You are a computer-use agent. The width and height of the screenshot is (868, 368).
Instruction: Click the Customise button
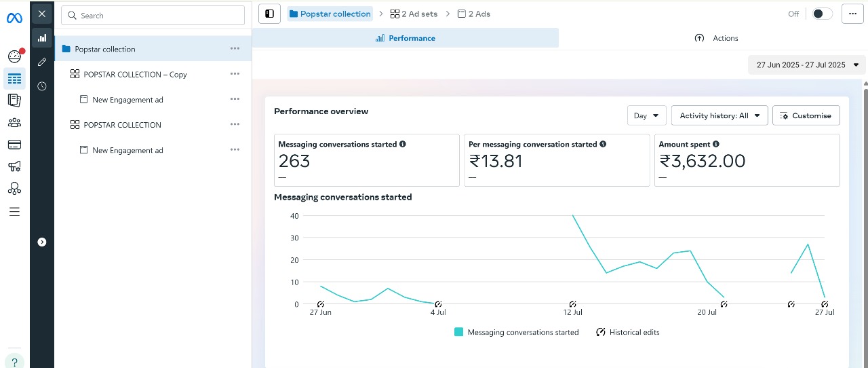(x=806, y=115)
